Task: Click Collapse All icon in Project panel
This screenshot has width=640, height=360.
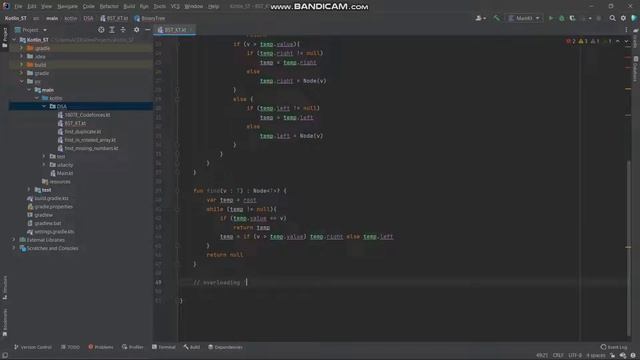Action: (x=123, y=30)
